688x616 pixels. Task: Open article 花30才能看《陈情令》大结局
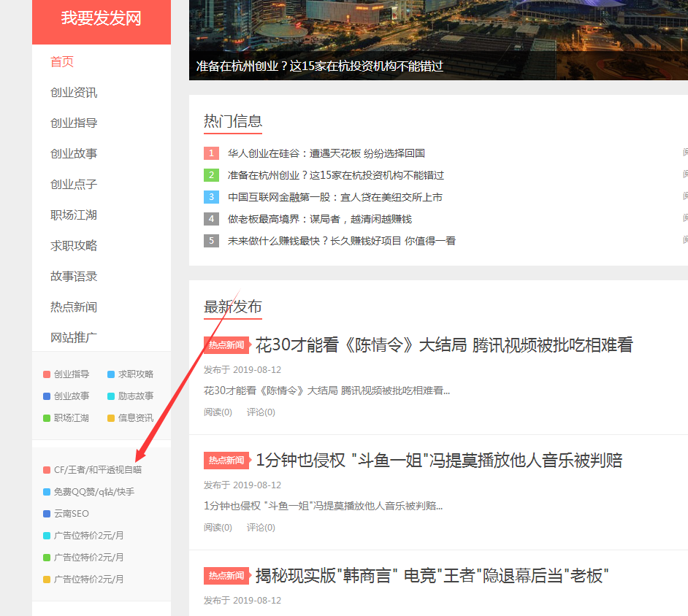[443, 345]
